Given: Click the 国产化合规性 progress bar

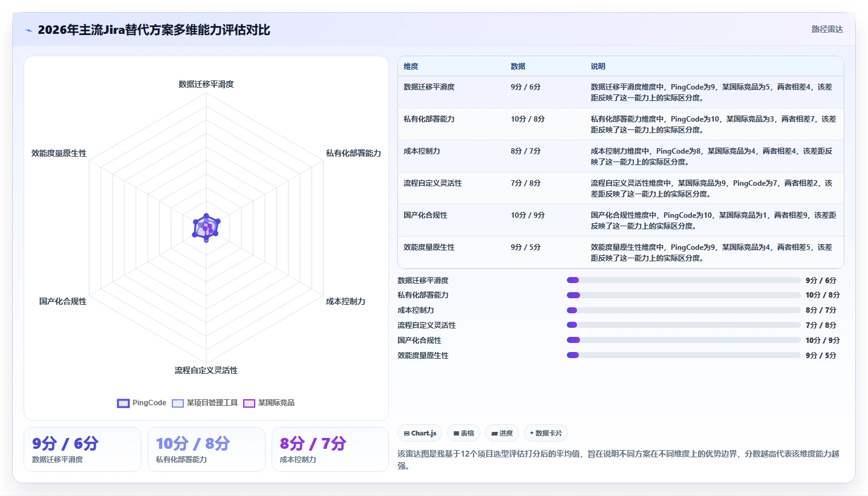Looking at the screenshot, I should coord(684,340).
